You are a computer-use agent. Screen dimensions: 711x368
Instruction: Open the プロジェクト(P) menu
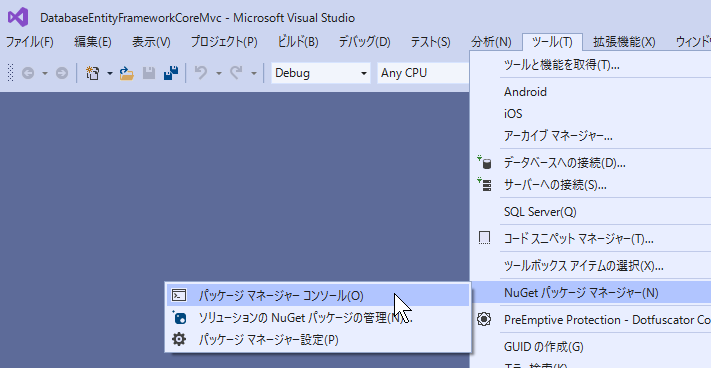pos(224,42)
